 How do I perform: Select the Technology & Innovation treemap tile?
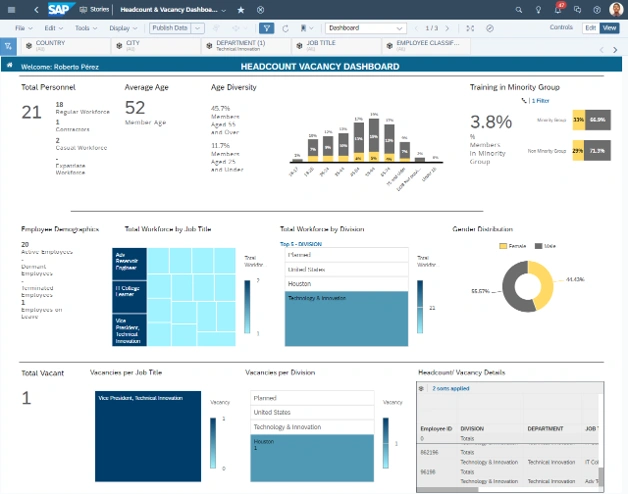pyautogui.click(x=346, y=317)
